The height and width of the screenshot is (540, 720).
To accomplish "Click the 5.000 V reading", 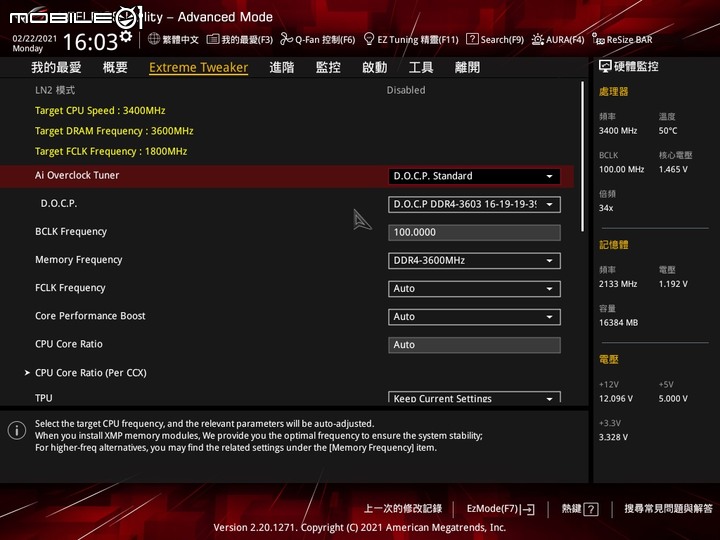I will 673,399.
